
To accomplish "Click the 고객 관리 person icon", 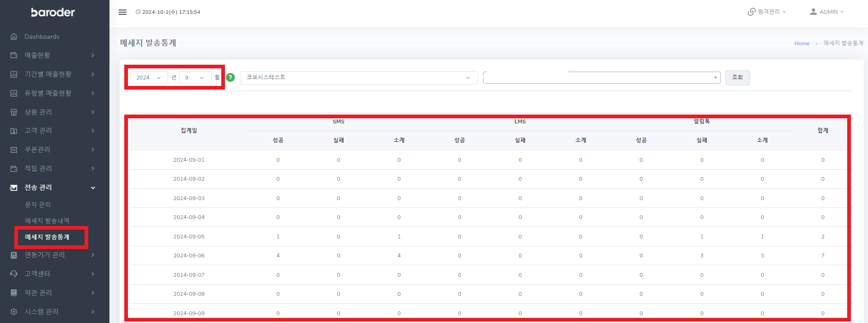I will point(14,131).
